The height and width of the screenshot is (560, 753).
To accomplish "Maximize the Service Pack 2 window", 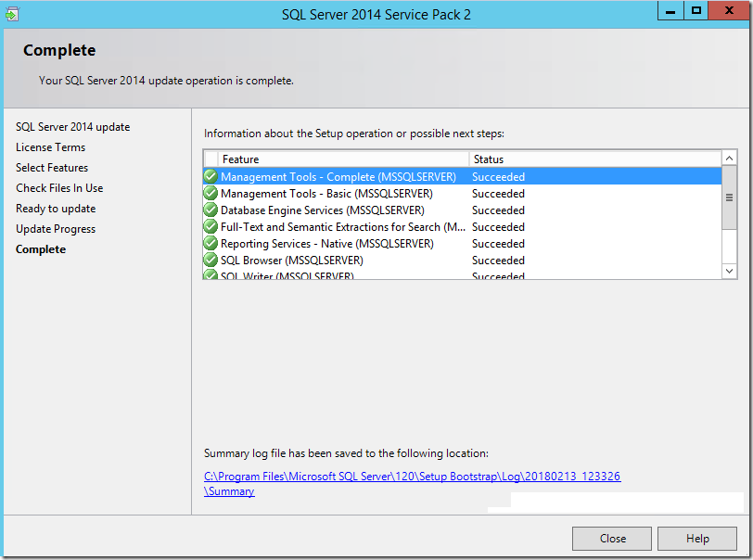I will tap(696, 10).
